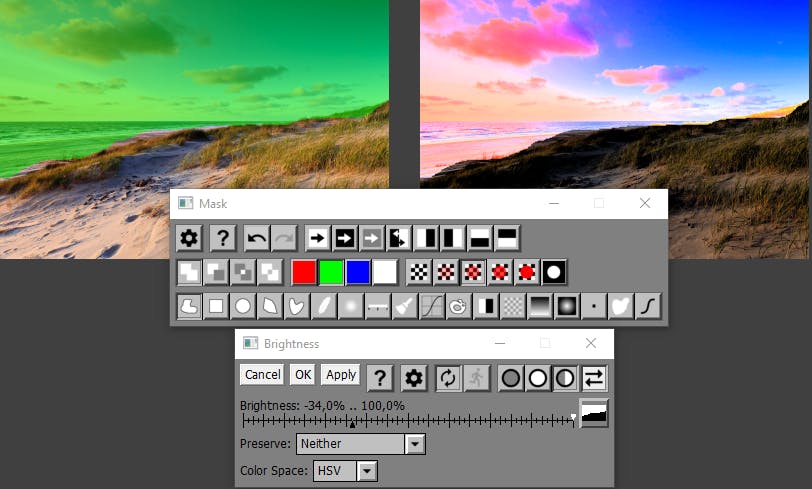
Task: Pick the white mask overlay color
Action: pos(385,272)
